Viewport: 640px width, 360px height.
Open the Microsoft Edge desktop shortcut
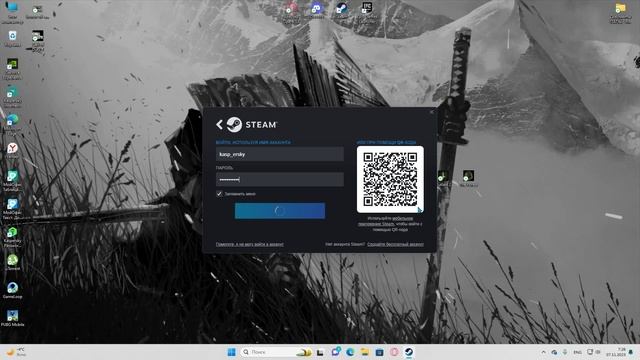pyautogui.click(x=12, y=123)
